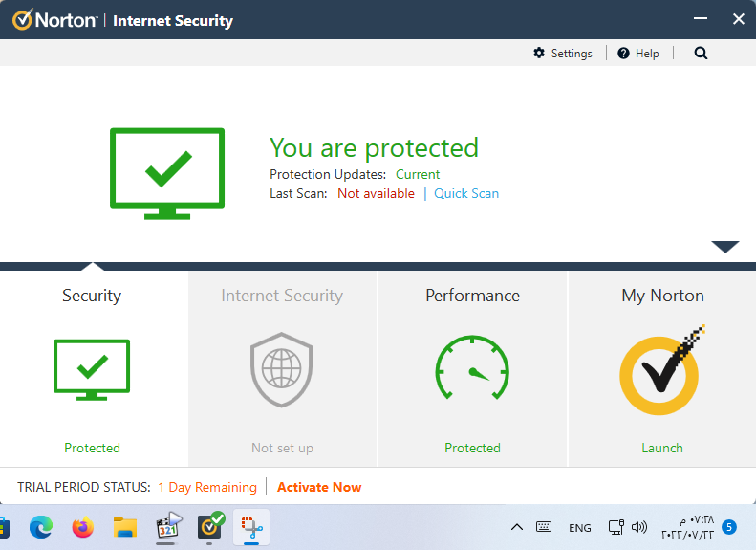
Task: Open the Performance tab heading
Action: [472, 296]
